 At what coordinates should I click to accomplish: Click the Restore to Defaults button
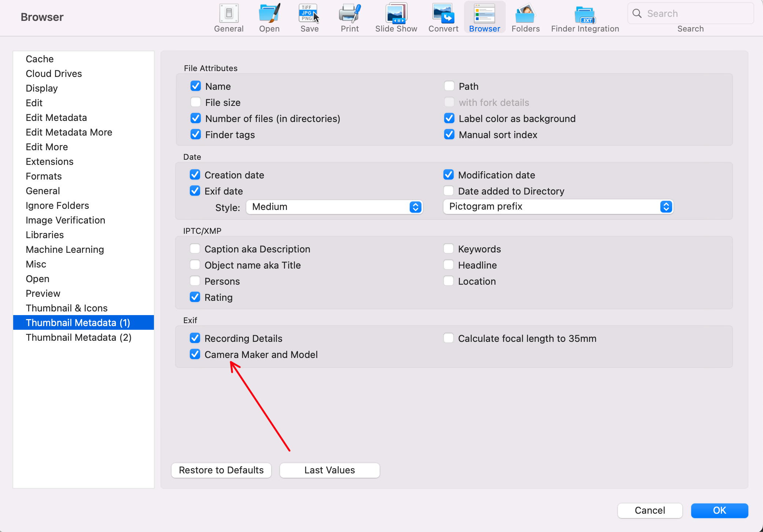coord(221,470)
